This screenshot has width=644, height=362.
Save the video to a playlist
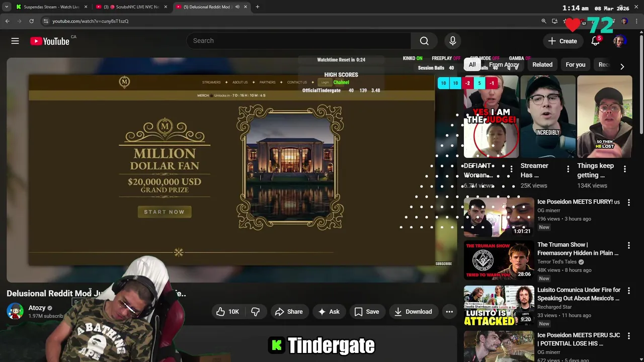[x=367, y=312]
